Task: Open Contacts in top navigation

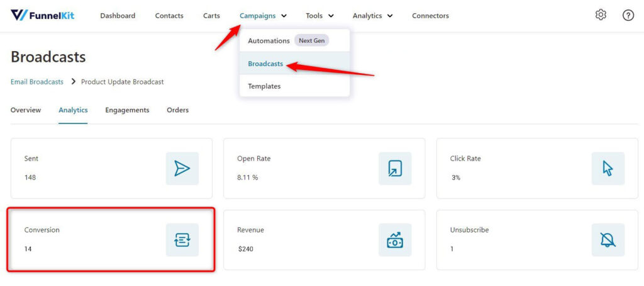Action: [169, 16]
